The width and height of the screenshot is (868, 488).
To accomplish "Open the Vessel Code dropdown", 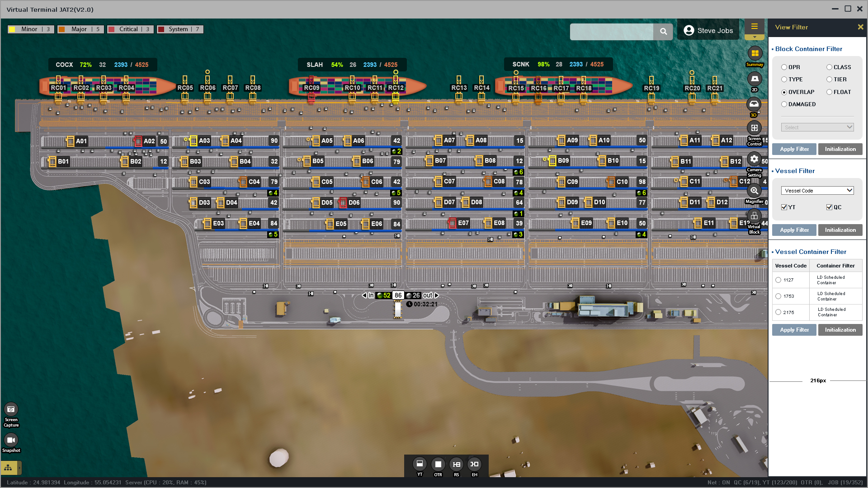I will [x=817, y=191].
